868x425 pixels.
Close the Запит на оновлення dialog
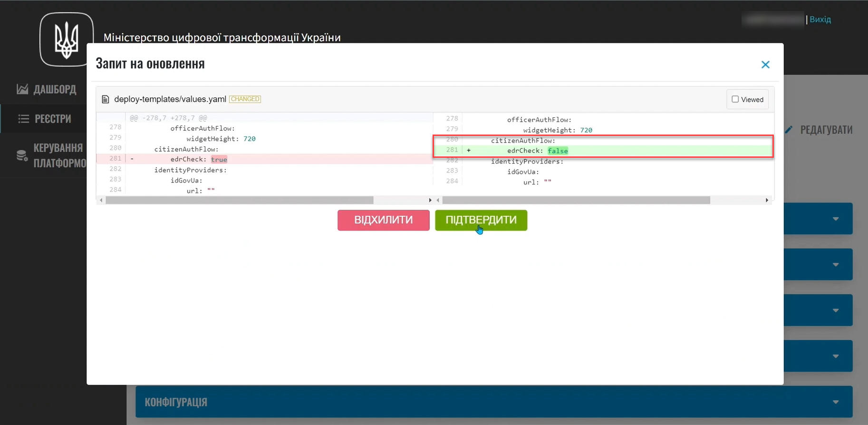pyautogui.click(x=765, y=65)
